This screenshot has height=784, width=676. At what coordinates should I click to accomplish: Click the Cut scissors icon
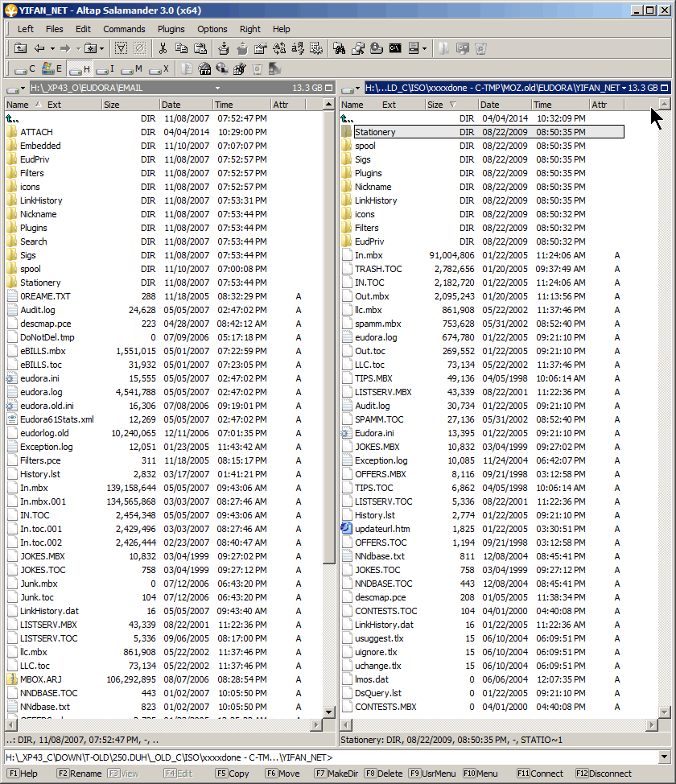[163, 48]
